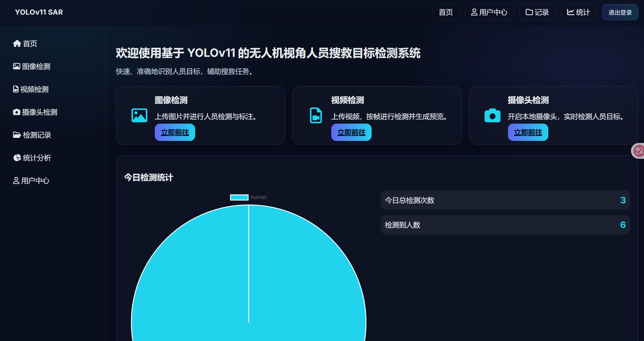Open 用户中心 in top navigation bar

489,12
